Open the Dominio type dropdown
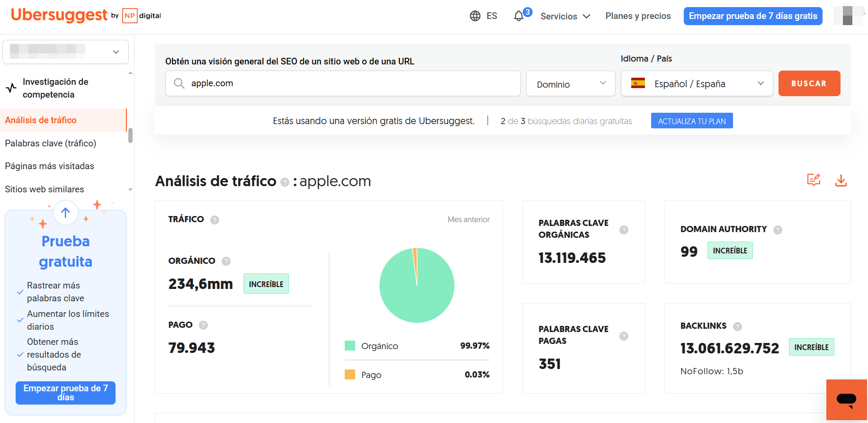 click(x=570, y=84)
